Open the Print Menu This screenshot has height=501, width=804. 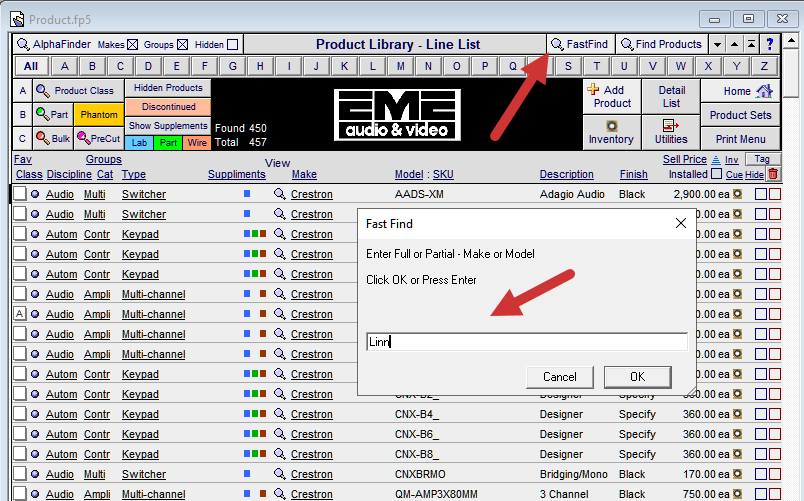click(x=740, y=139)
